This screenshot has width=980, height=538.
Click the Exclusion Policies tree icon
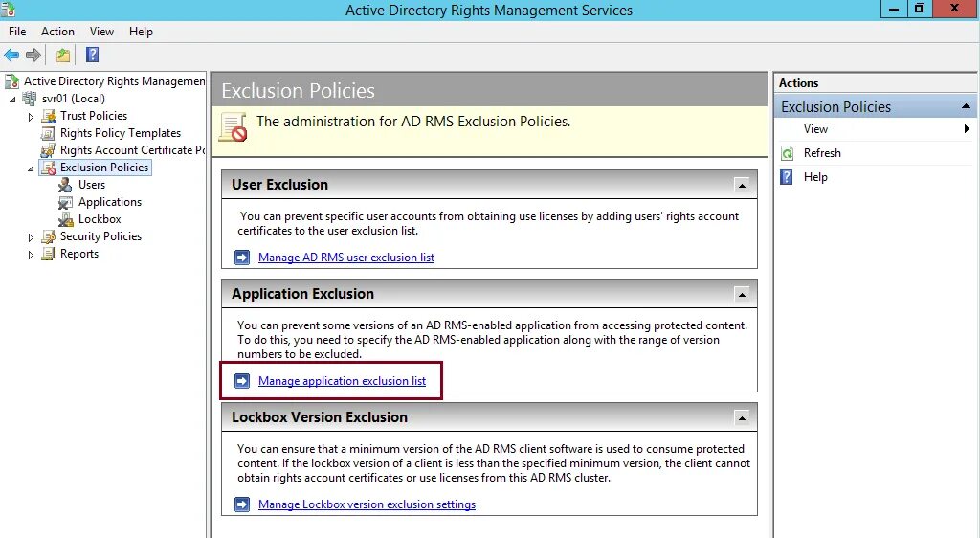pos(48,168)
